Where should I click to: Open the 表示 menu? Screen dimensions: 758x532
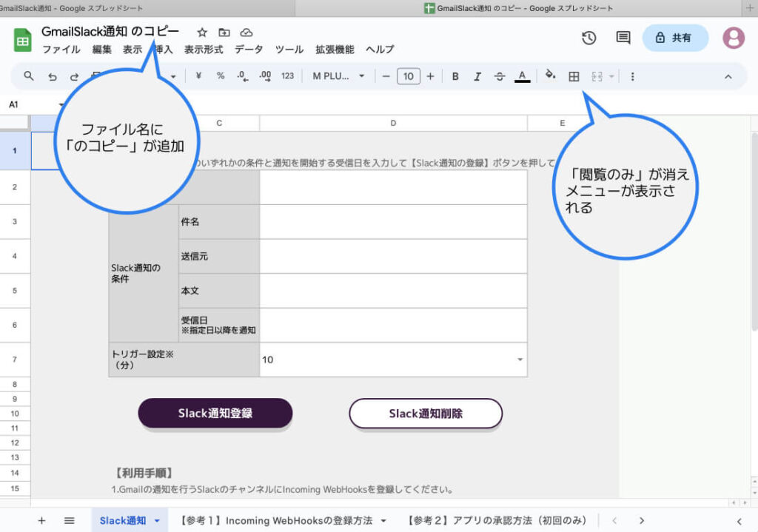(132, 50)
